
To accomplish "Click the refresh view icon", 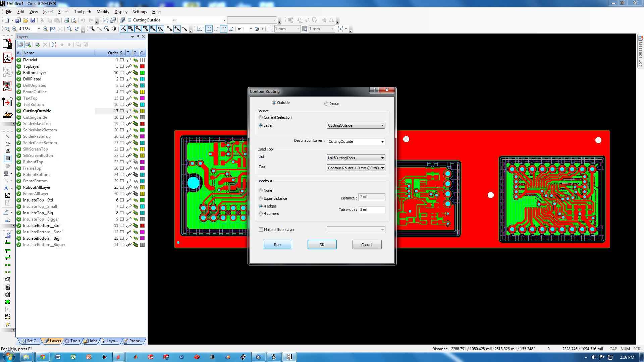I will 77,29.
